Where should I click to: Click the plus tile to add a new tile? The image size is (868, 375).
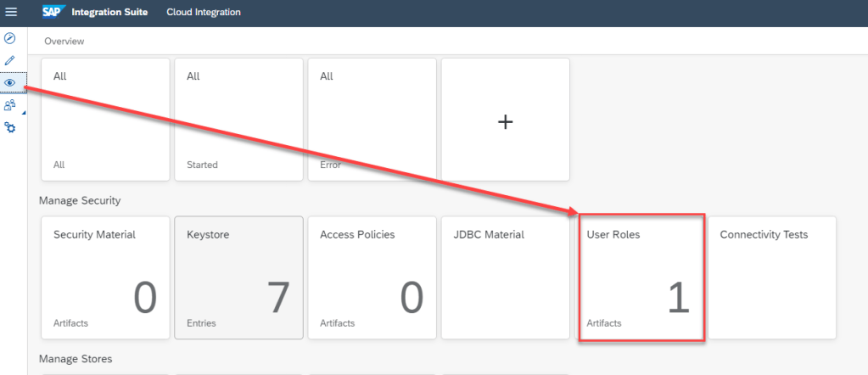click(x=505, y=120)
